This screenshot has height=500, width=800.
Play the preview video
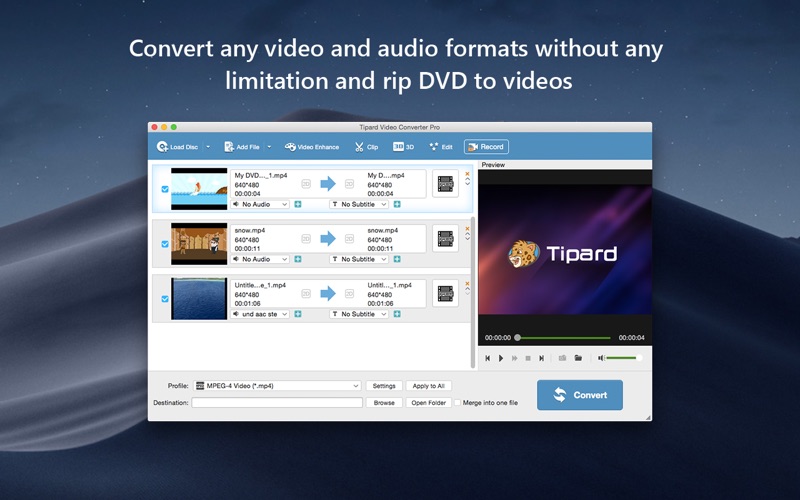[x=501, y=358]
